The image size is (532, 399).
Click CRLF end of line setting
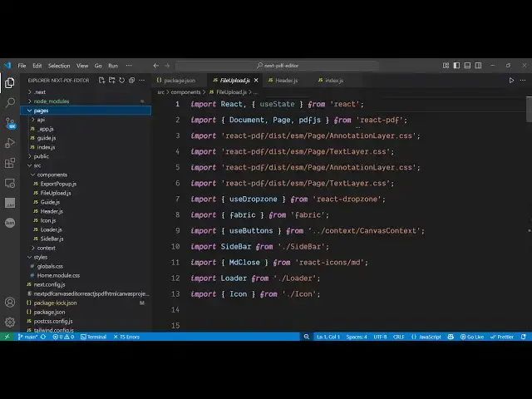(x=399, y=337)
